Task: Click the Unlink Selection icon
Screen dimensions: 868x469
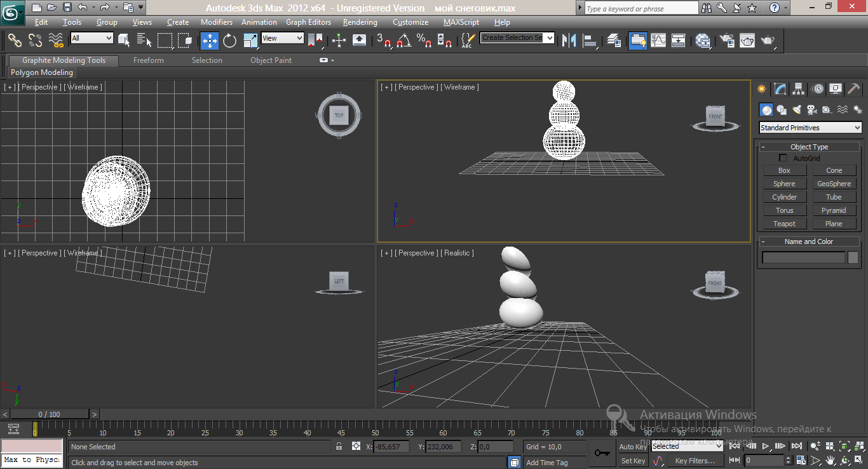Action: click(x=35, y=40)
